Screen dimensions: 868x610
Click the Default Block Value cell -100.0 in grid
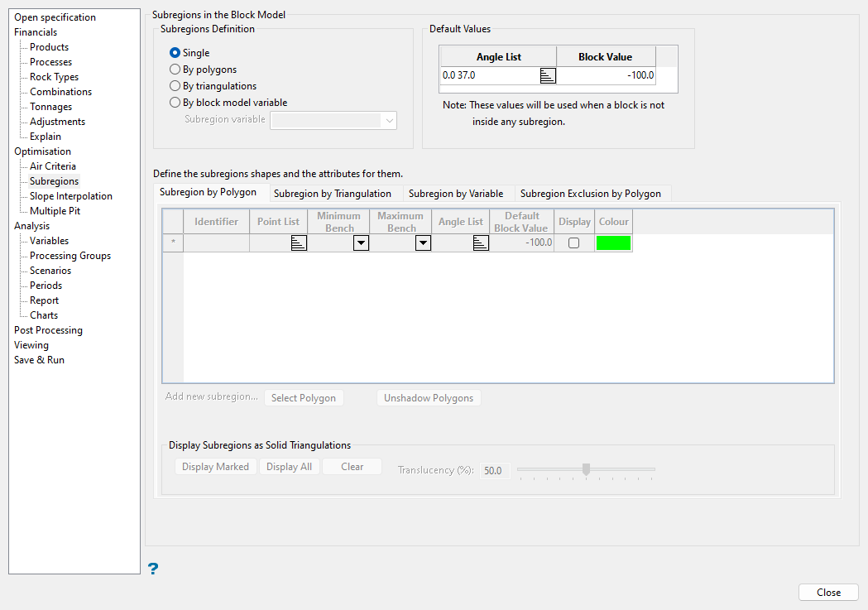tap(522, 243)
